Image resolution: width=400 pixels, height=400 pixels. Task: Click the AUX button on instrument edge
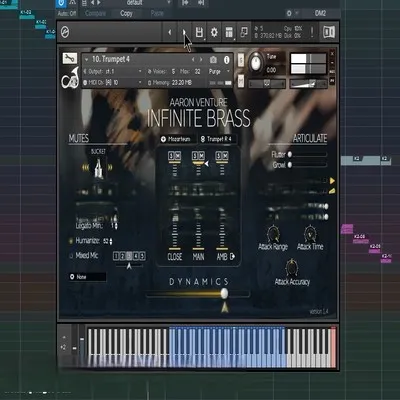(x=332, y=72)
